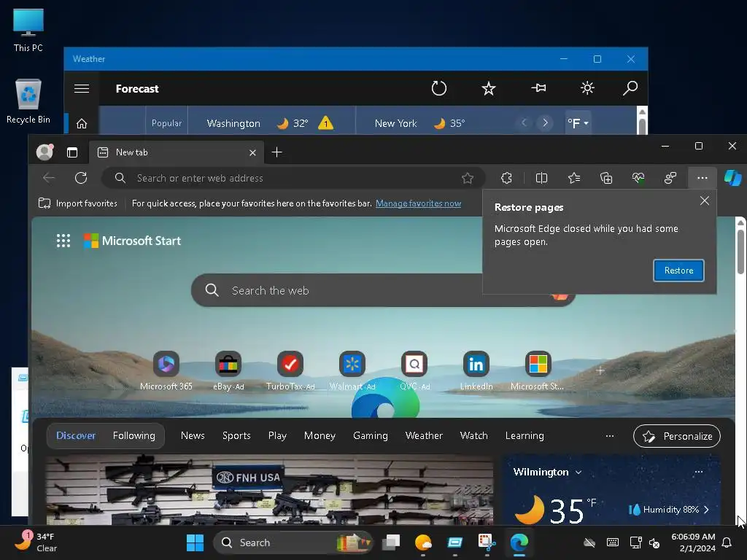Image resolution: width=747 pixels, height=560 pixels.
Task: Open the eBay quick link
Action: [x=228, y=371]
